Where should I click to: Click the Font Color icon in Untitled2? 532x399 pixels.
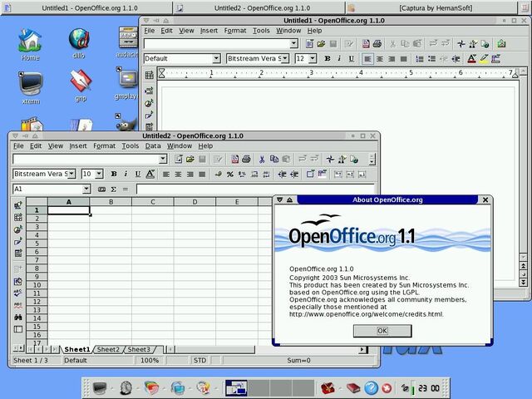pos(150,174)
